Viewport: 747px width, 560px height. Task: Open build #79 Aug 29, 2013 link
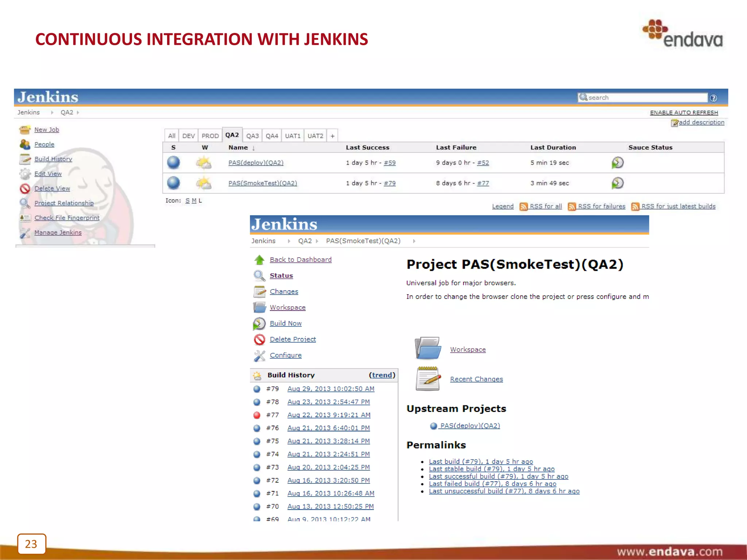(x=331, y=389)
